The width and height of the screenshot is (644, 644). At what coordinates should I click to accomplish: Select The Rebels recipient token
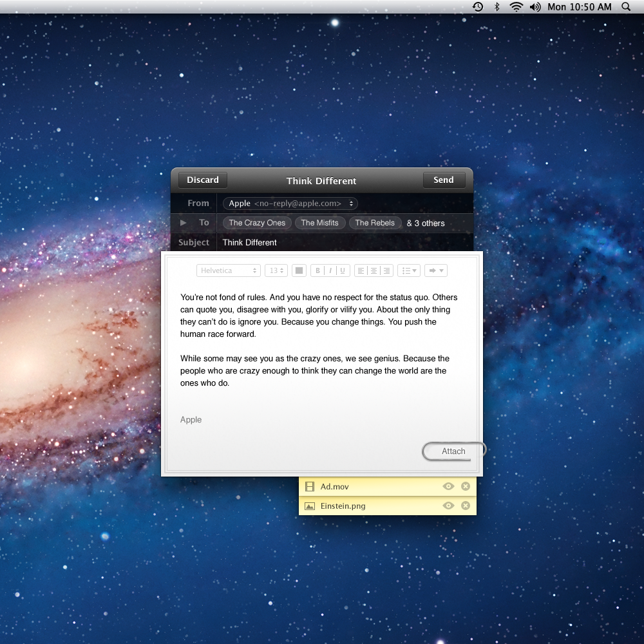pos(375,223)
